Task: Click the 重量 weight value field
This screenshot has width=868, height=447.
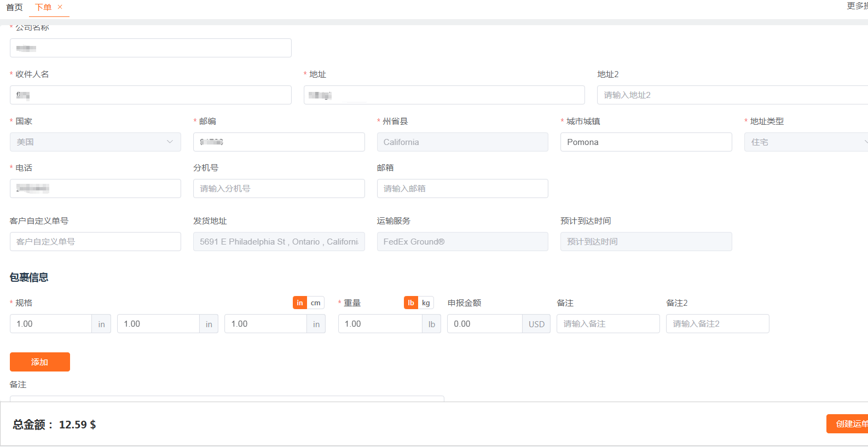Action: tap(380, 324)
